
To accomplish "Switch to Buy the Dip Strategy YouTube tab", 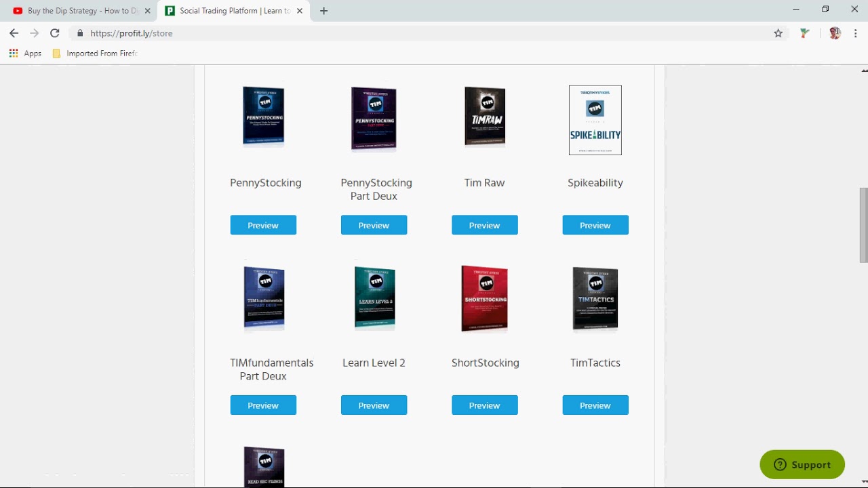I will 81,11.
